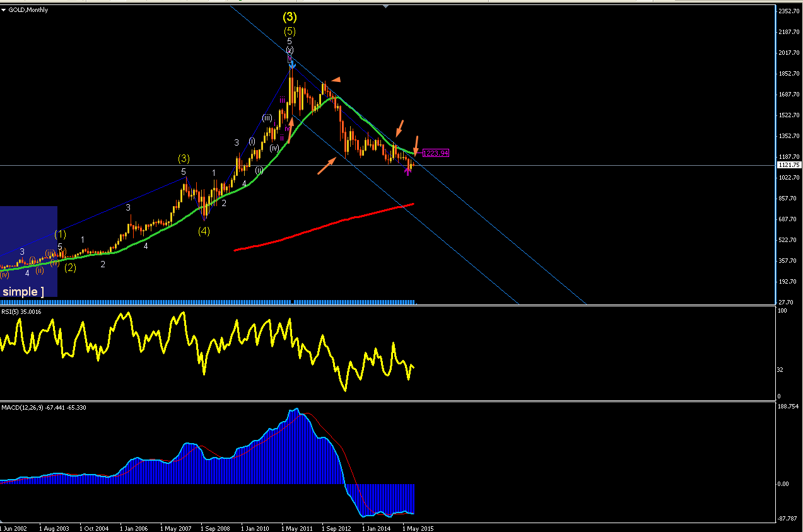Select the yellow (4) wave label
803x532 pixels.
coord(204,231)
